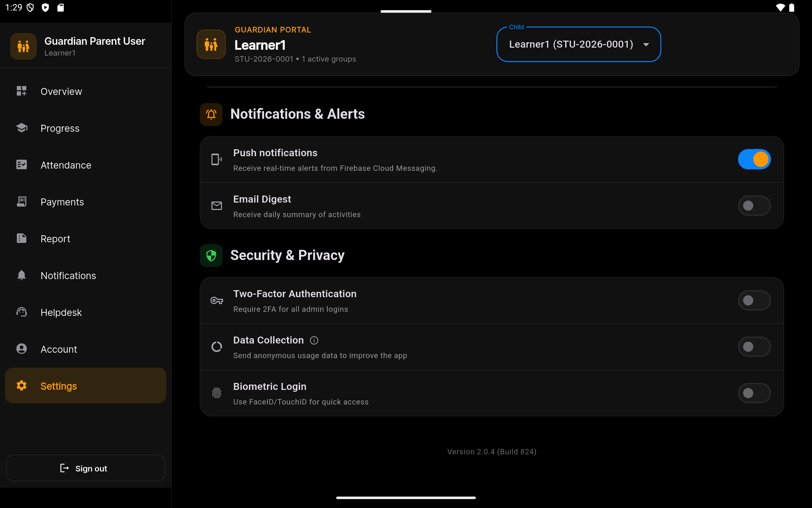Viewport: 812px width, 508px height.
Task: Enable the Data Collection switch
Action: coord(754,347)
